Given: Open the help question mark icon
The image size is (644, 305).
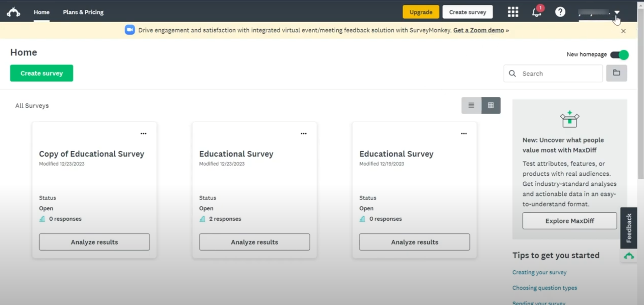Looking at the screenshot, I should pyautogui.click(x=560, y=12).
